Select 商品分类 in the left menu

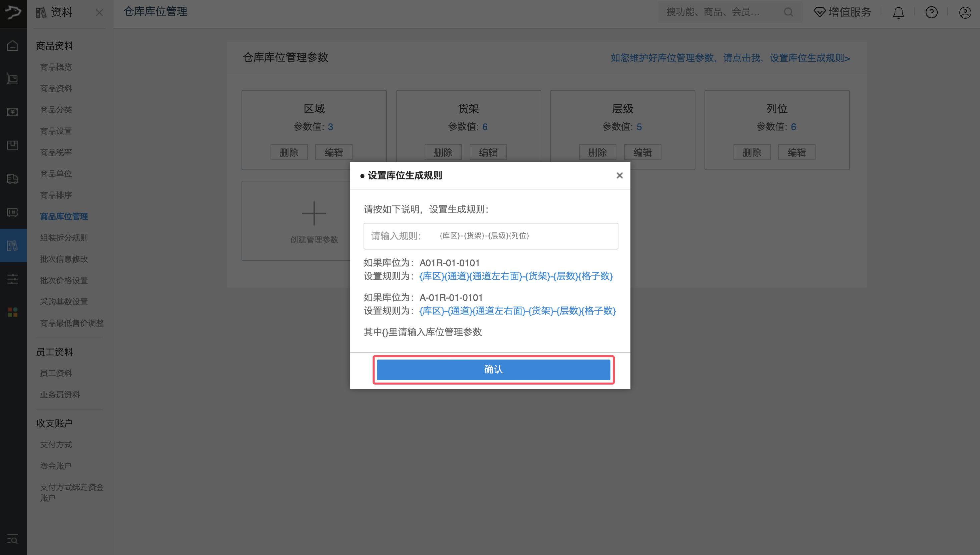point(55,109)
